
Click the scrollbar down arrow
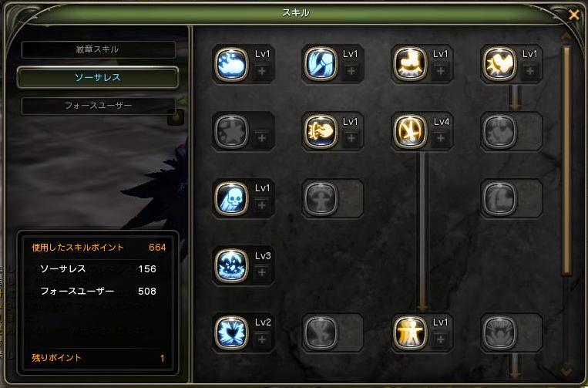point(566,372)
